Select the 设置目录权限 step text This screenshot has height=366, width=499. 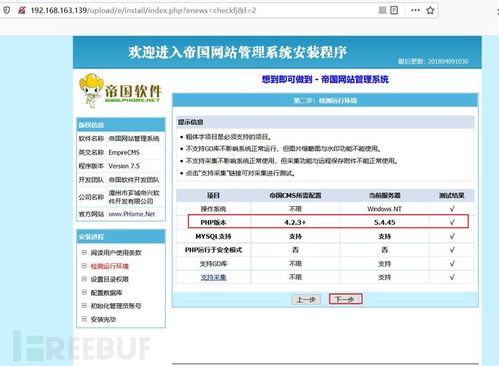(x=110, y=279)
